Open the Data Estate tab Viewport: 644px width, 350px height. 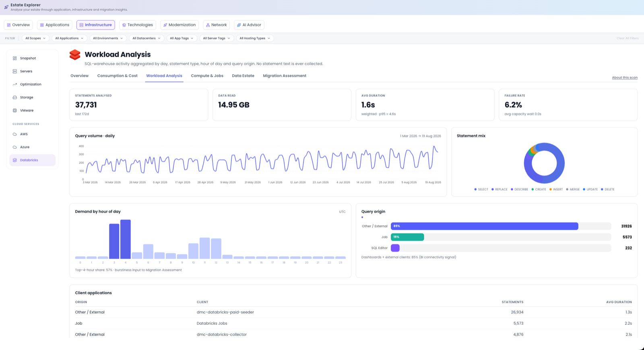pyautogui.click(x=243, y=76)
